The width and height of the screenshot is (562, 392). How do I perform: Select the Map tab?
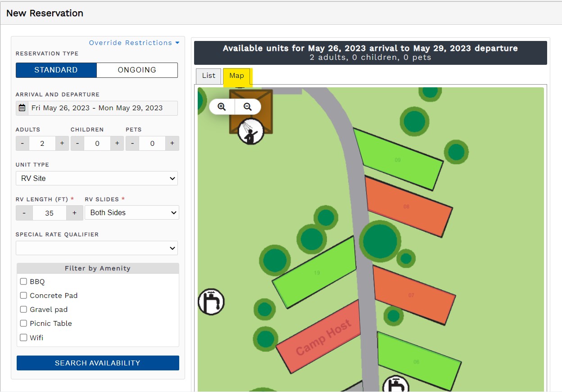(236, 76)
